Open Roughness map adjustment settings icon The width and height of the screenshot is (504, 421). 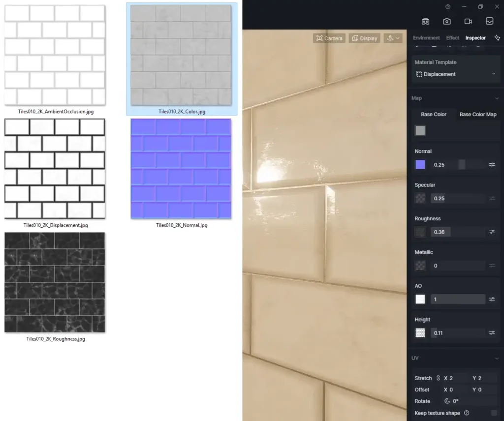coord(492,232)
